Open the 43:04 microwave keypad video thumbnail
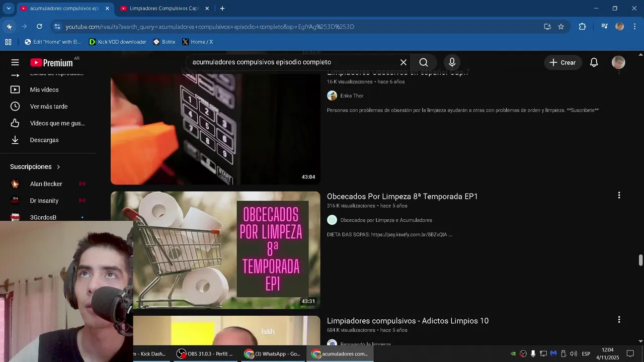This screenshot has height=362, width=644. pyautogui.click(x=215, y=128)
